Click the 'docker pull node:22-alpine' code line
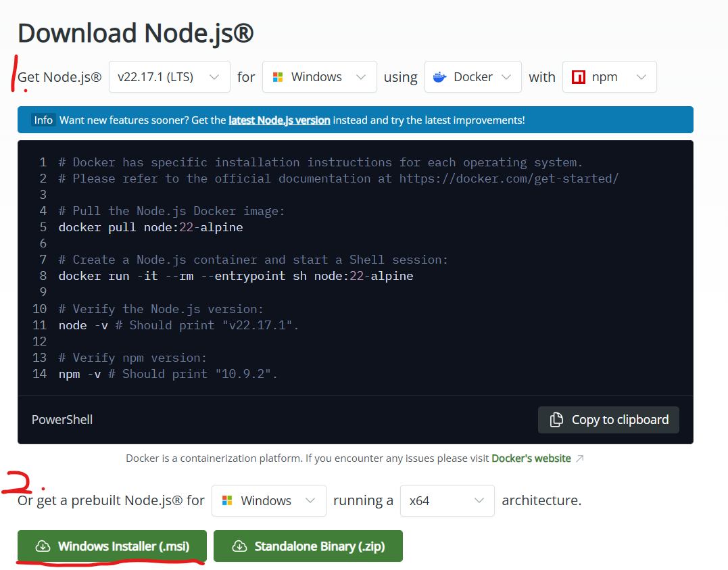This screenshot has height=570, width=728. pyautogui.click(x=151, y=227)
